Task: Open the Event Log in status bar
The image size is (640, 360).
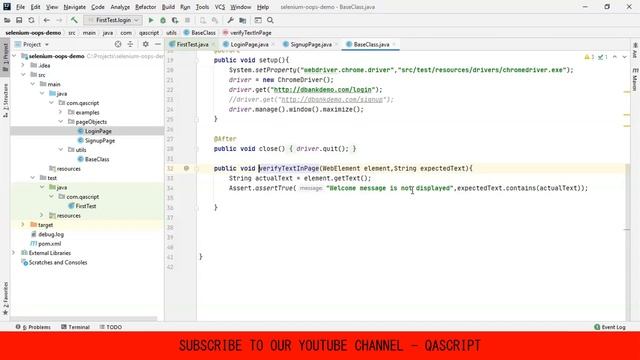Action: pos(610,327)
